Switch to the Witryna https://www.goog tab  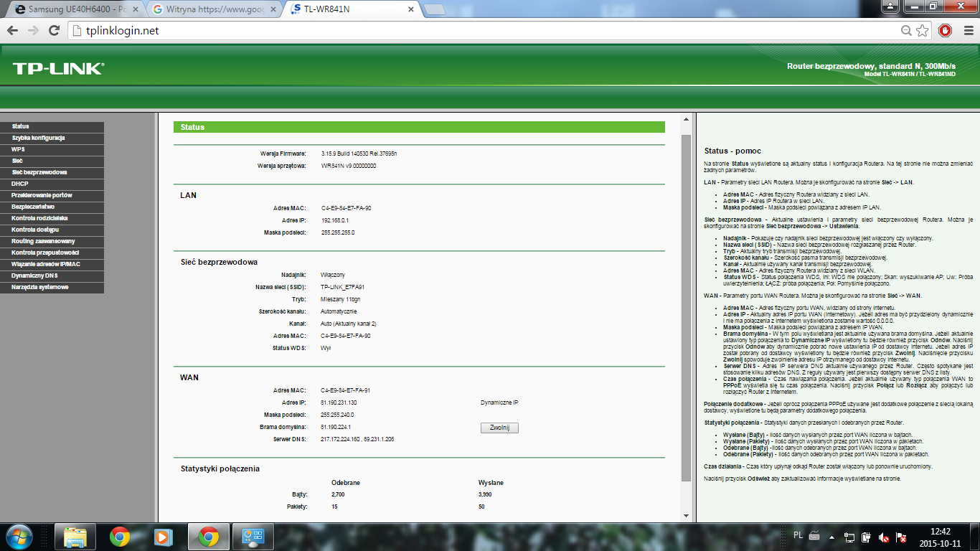pyautogui.click(x=213, y=10)
